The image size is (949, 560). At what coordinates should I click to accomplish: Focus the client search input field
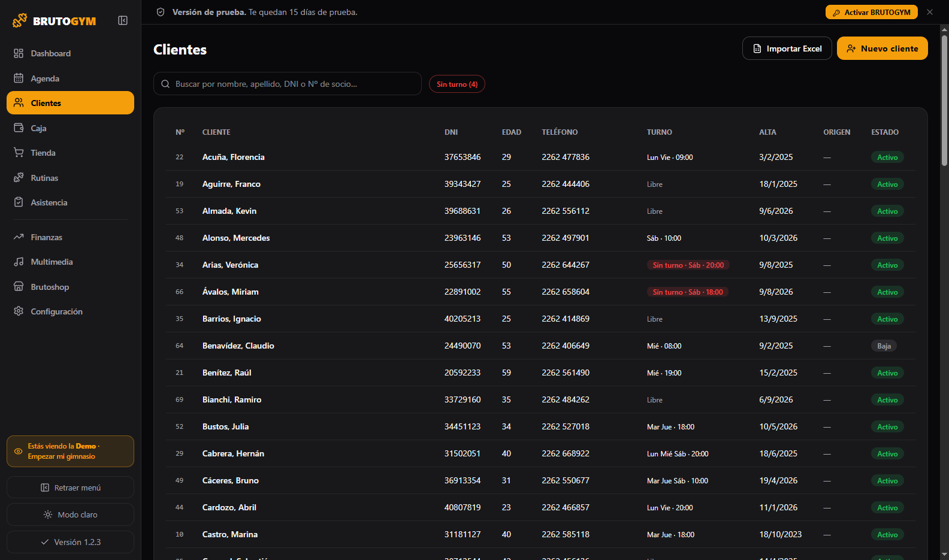288,84
